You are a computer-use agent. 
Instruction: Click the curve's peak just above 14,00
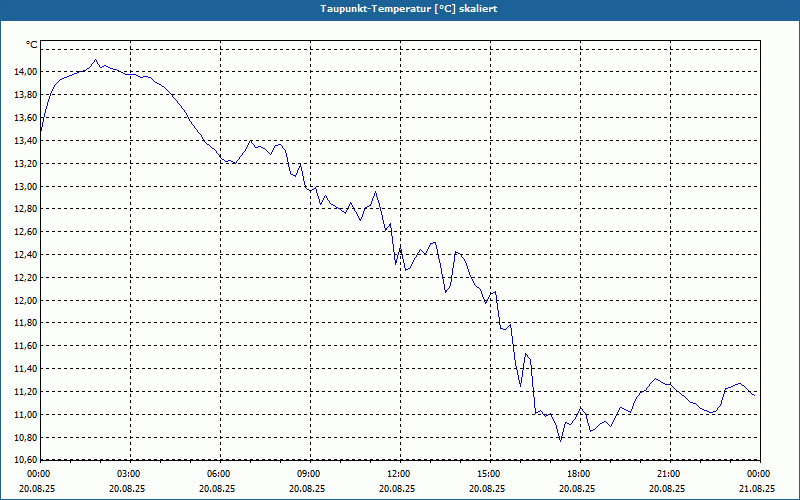point(95,60)
